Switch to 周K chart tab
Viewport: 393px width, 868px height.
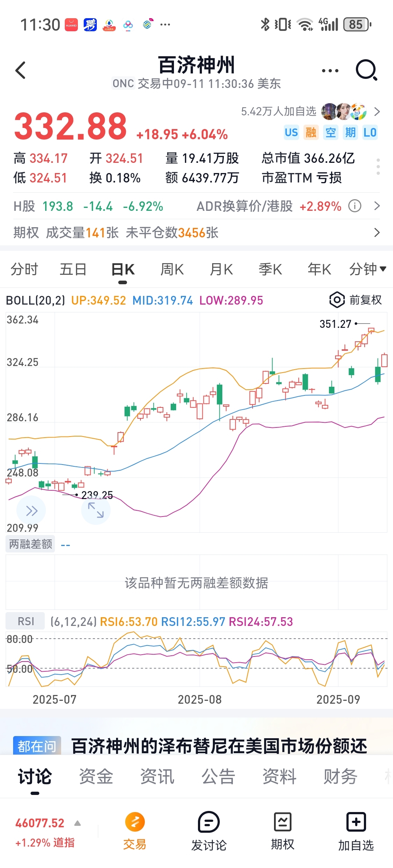click(172, 269)
